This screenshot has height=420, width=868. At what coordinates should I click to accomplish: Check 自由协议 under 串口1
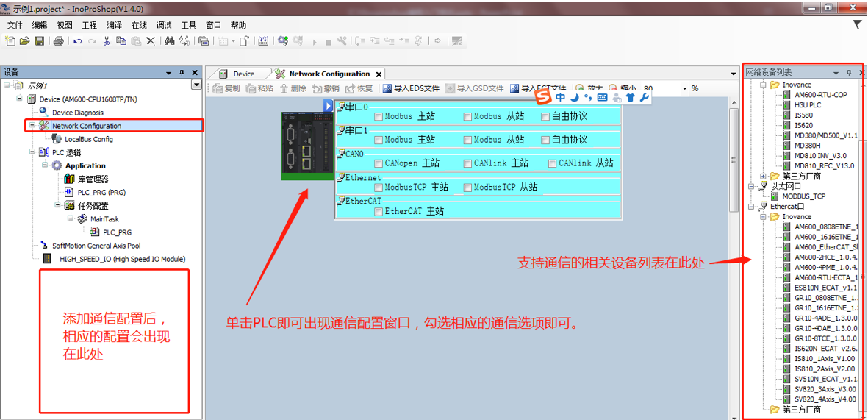[x=545, y=139]
